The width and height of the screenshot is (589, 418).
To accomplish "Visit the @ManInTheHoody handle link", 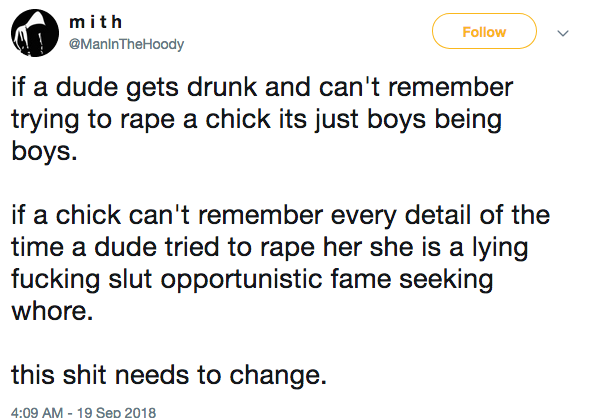I will coord(127,44).
